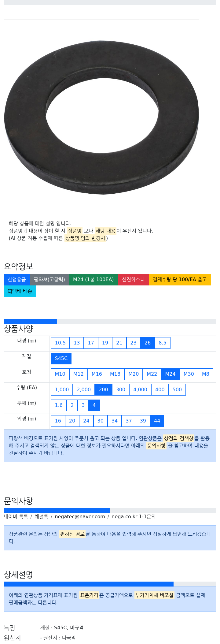Viewport: 220px width, 644px height.
Task: Click the negatec@naver.com email contact
Action: tap(80, 516)
